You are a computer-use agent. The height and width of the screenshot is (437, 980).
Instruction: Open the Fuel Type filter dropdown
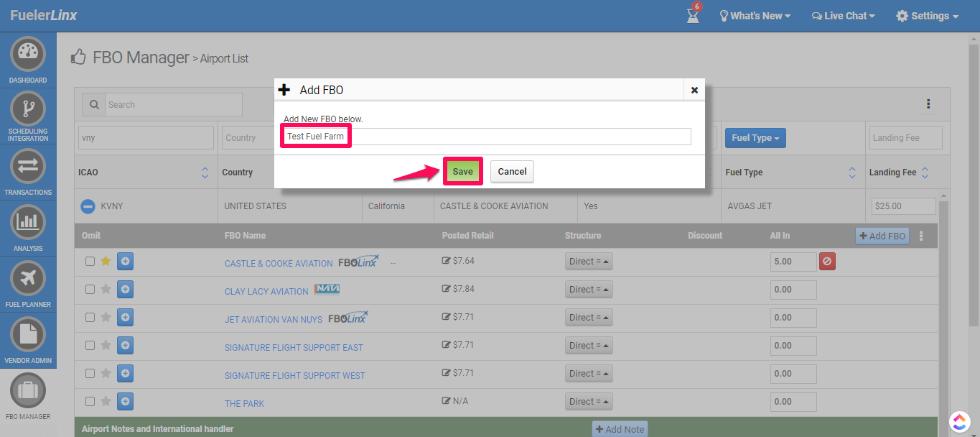coord(755,138)
